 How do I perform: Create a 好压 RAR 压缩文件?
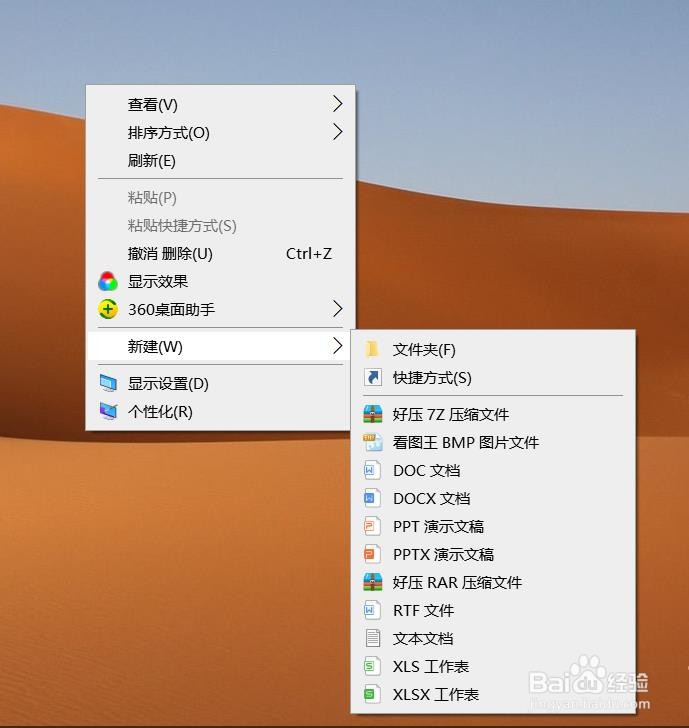(493, 582)
